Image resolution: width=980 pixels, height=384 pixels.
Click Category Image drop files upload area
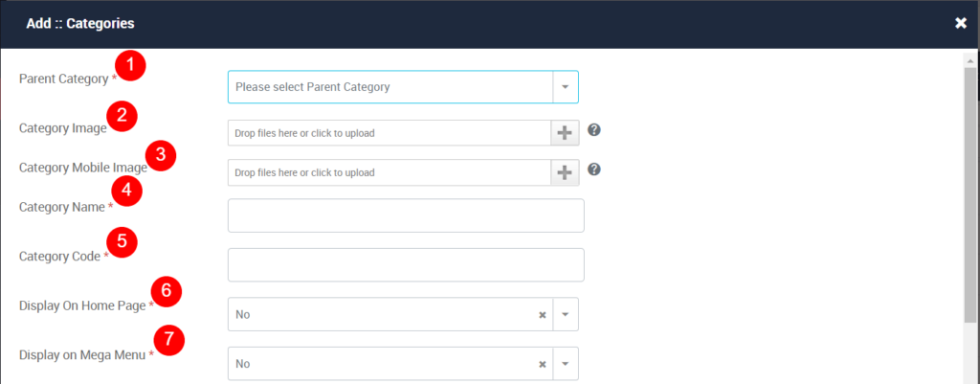(x=390, y=133)
